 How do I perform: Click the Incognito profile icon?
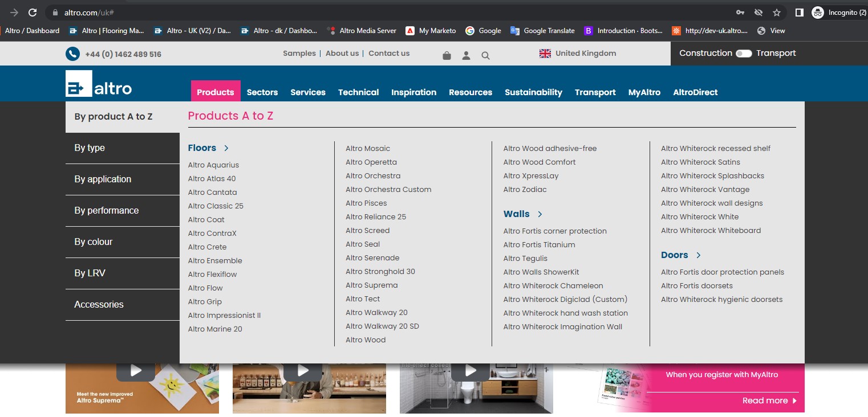(819, 11)
